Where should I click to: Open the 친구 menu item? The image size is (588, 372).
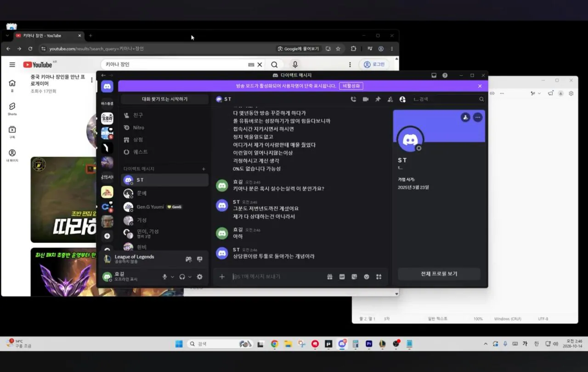(x=165, y=115)
